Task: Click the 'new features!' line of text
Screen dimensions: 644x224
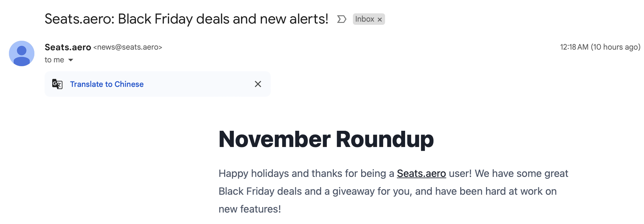Action: point(250,209)
